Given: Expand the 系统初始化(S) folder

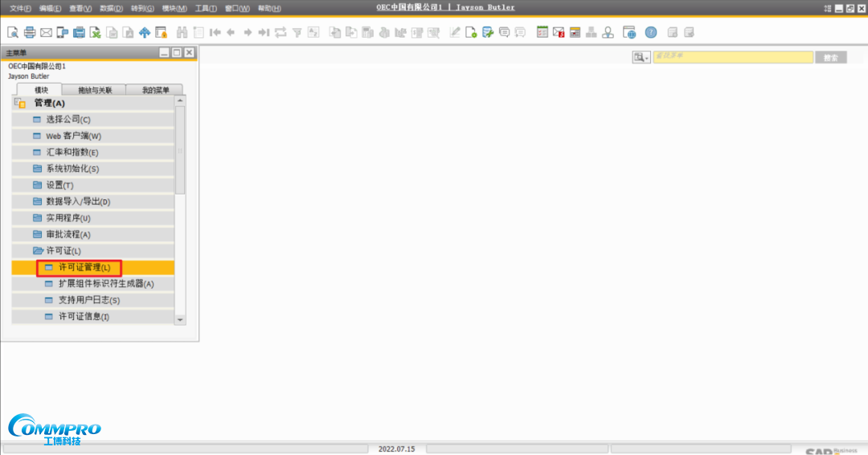Looking at the screenshot, I should point(72,169).
